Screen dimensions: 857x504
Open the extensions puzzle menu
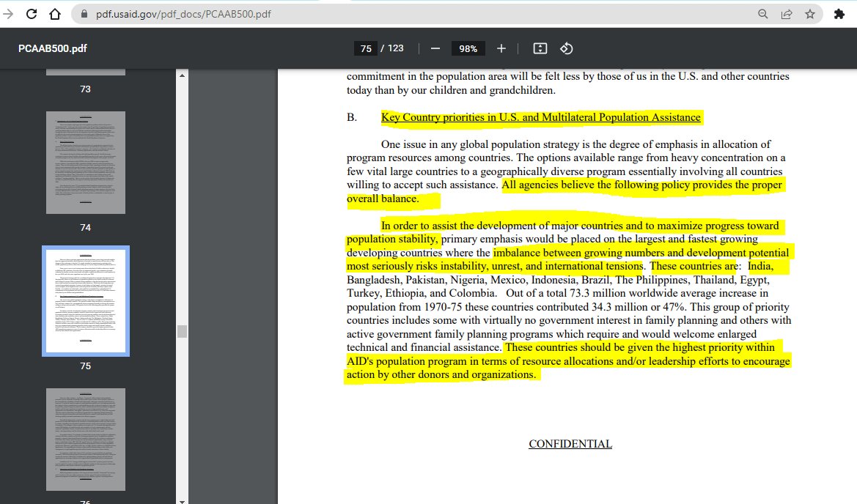pyautogui.click(x=839, y=14)
